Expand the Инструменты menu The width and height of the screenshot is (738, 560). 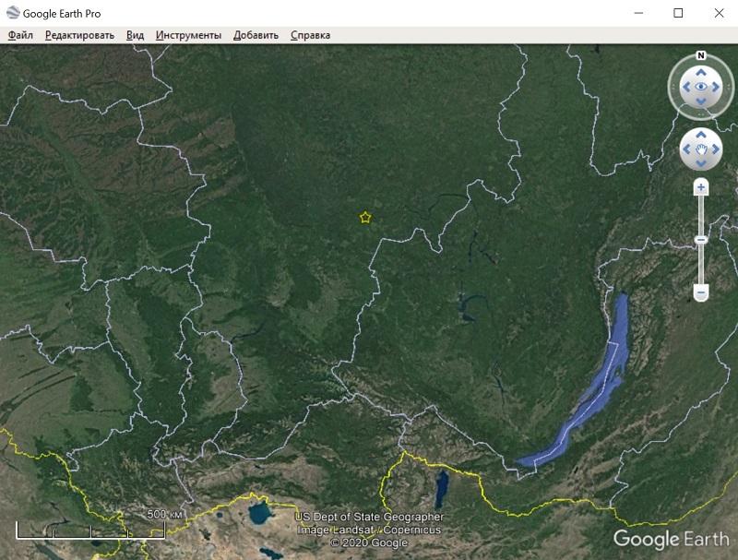coord(188,35)
